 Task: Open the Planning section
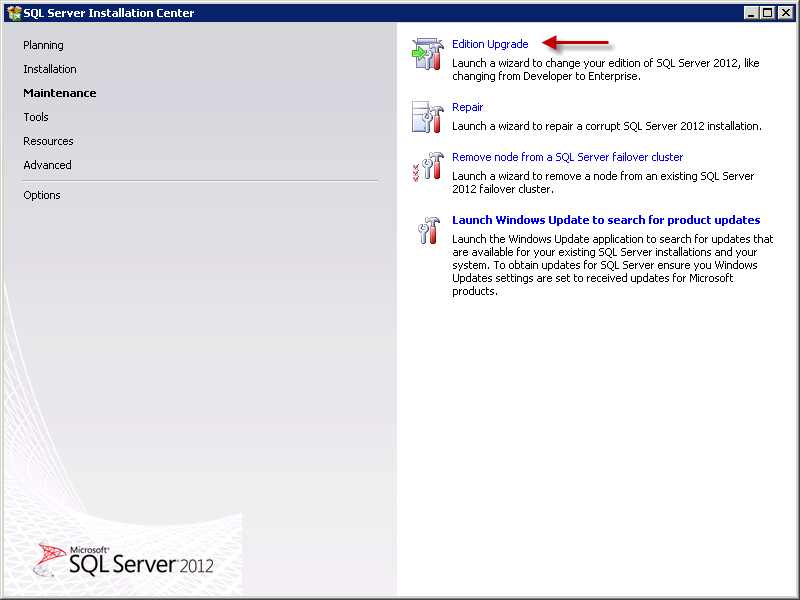tap(43, 45)
